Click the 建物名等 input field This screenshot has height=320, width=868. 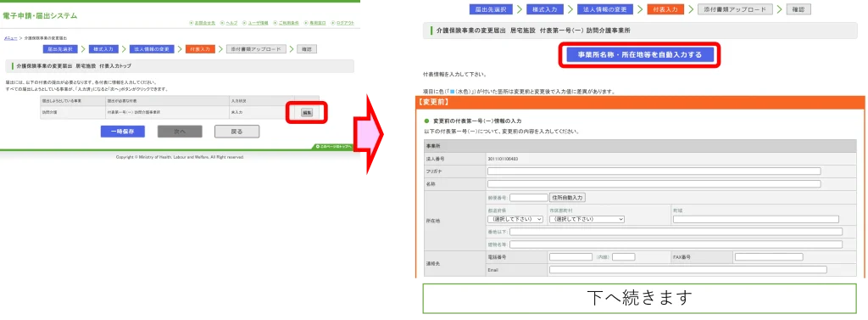click(x=676, y=244)
